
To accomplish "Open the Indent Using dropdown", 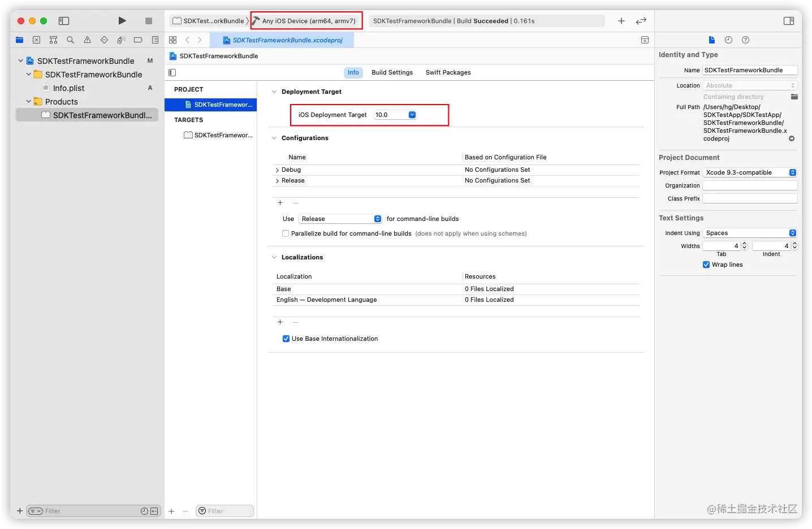I will click(750, 233).
